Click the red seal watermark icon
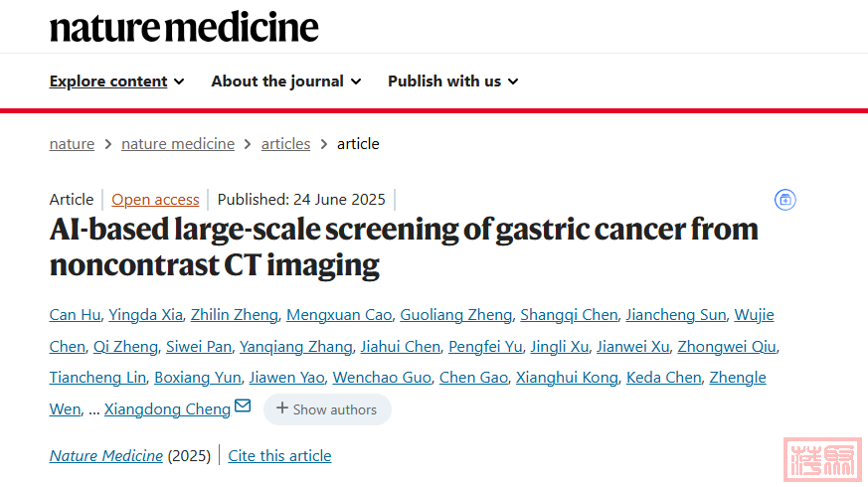Image resolution: width=868 pixels, height=487 pixels. pyautogui.click(x=821, y=459)
